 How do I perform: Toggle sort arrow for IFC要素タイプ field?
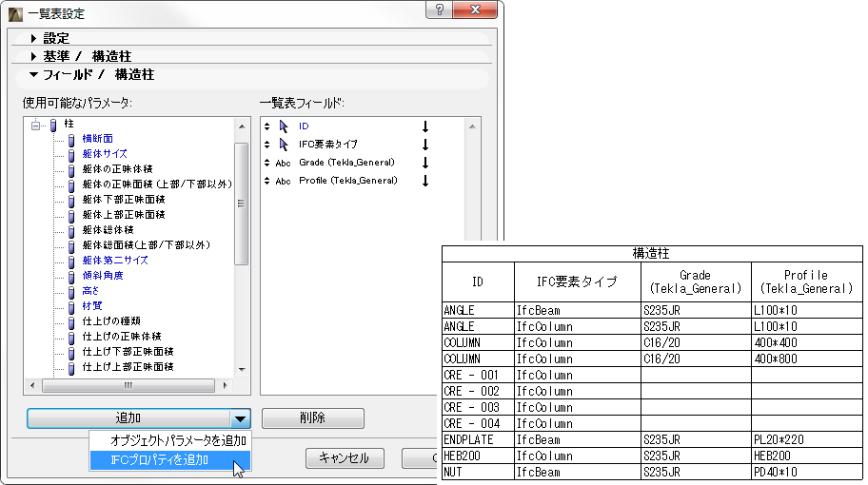pos(425,145)
